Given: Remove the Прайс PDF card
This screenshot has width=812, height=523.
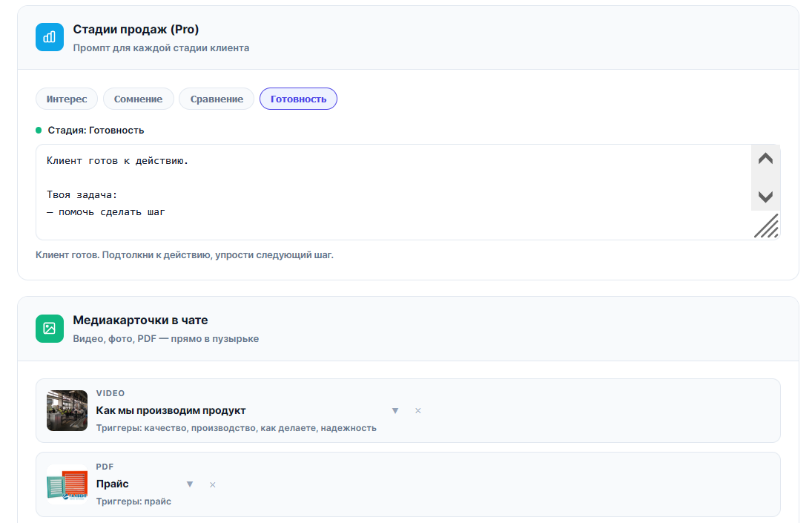Looking at the screenshot, I should (212, 484).
